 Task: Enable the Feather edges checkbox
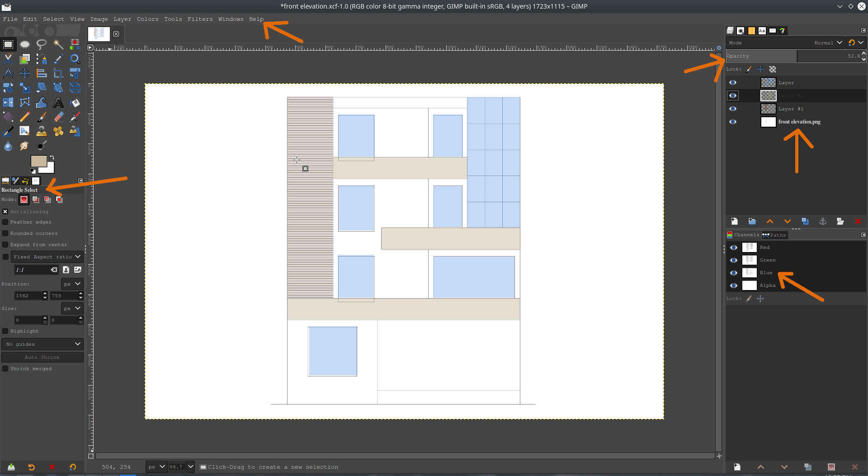tap(5, 222)
